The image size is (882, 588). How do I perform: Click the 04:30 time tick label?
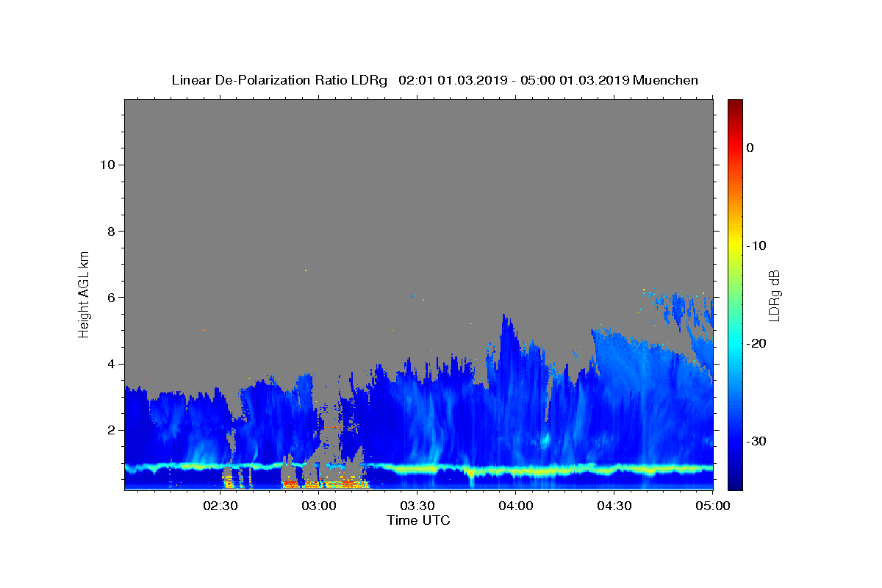(614, 506)
